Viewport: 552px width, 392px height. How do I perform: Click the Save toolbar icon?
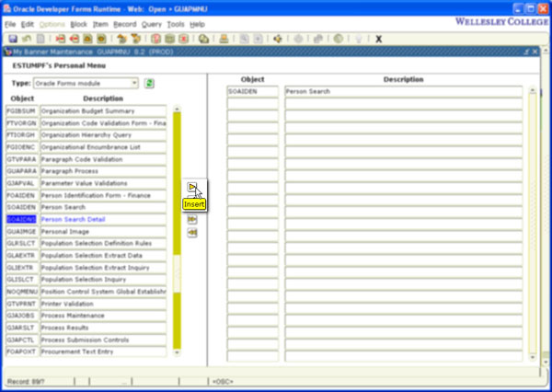[13, 39]
